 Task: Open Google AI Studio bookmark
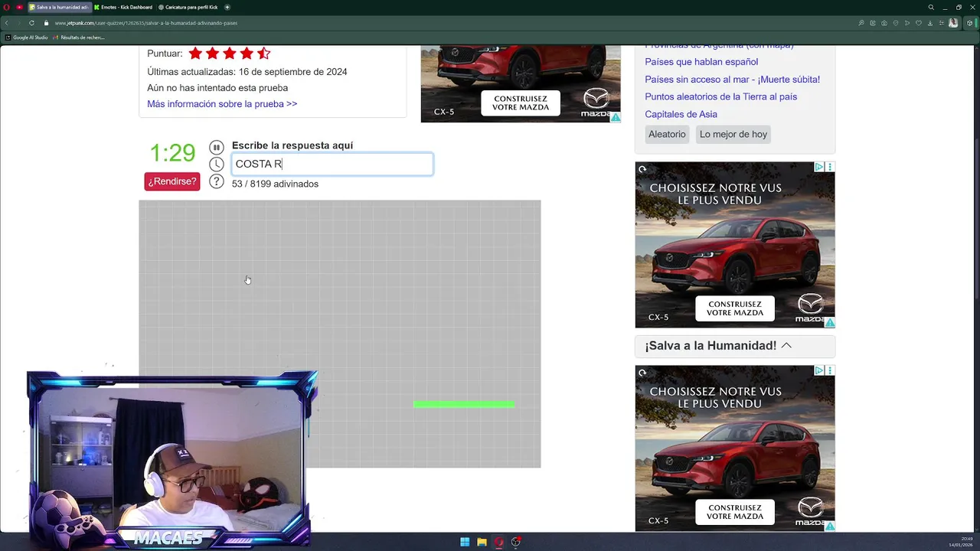(x=27, y=37)
